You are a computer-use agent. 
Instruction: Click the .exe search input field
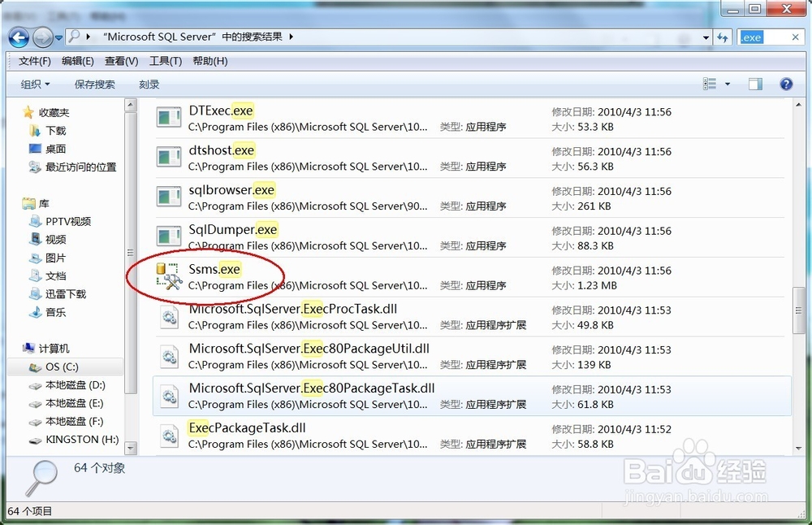[x=764, y=37]
